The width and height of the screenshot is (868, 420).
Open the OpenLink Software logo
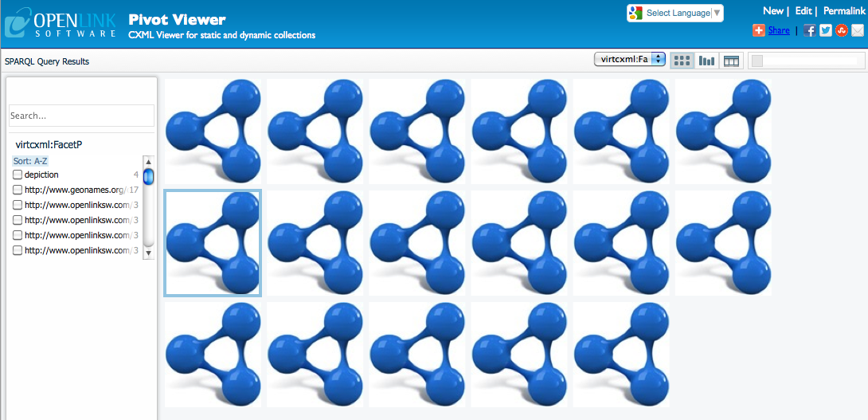pyautogui.click(x=61, y=25)
